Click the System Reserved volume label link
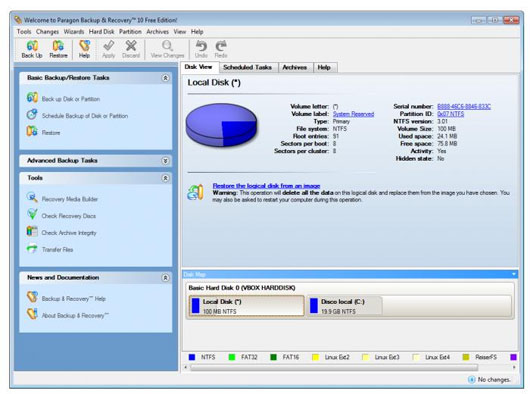The height and width of the screenshot is (394, 530). click(x=353, y=114)
